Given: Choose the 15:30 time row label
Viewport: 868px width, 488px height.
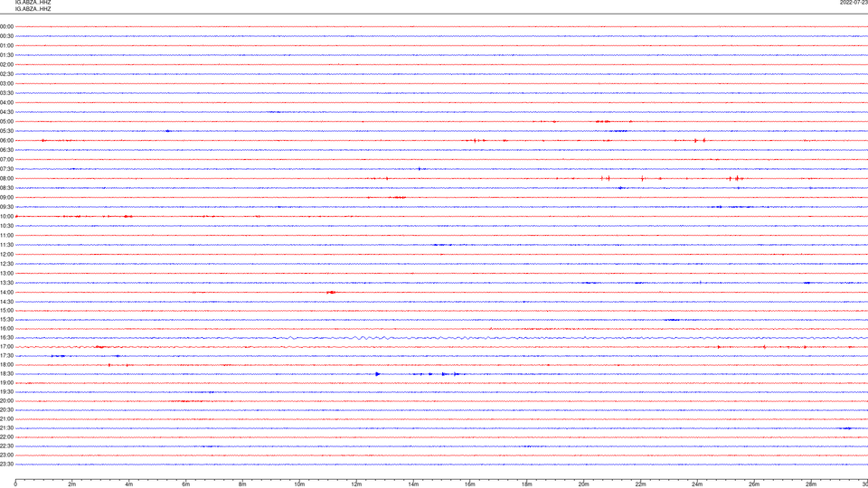Looking at the screenshot, I should (x=6, y=320).
